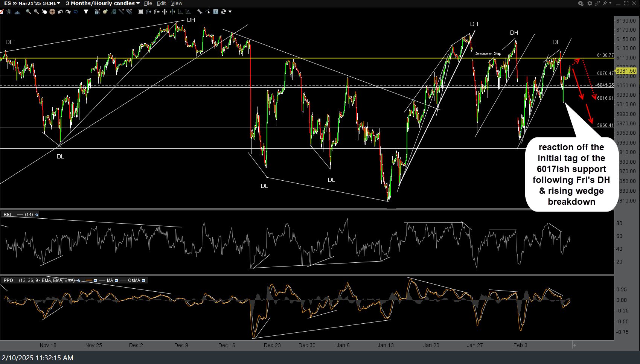
Task: Open the View menu
Action: click(177, 3)
